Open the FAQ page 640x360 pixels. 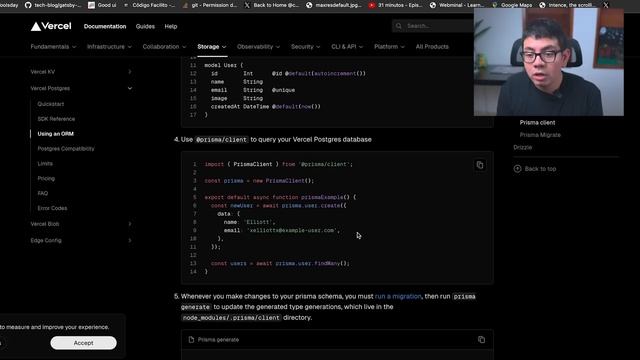coord(42,193)
